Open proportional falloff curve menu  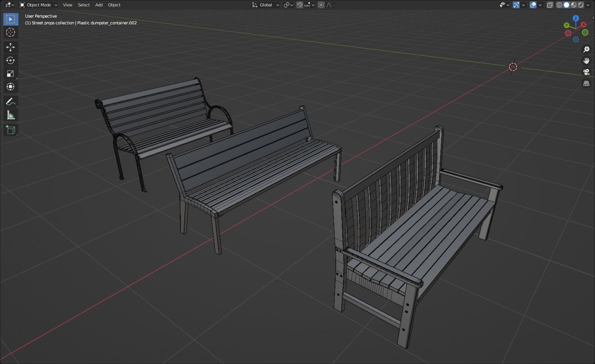pyautogui.click(x=331, y=5)
